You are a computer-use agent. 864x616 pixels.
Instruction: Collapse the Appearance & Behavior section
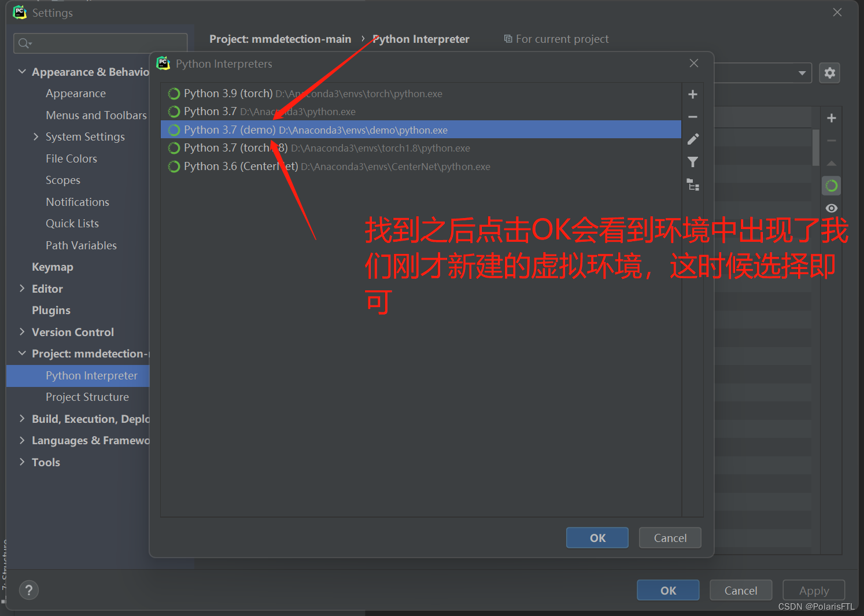click(x=22, y=71)
